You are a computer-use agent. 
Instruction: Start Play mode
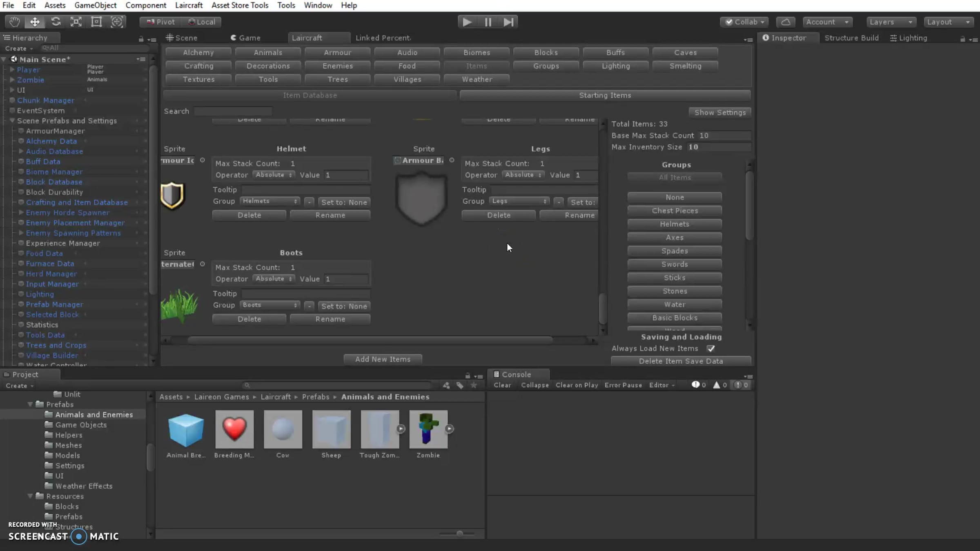point(467,22)
